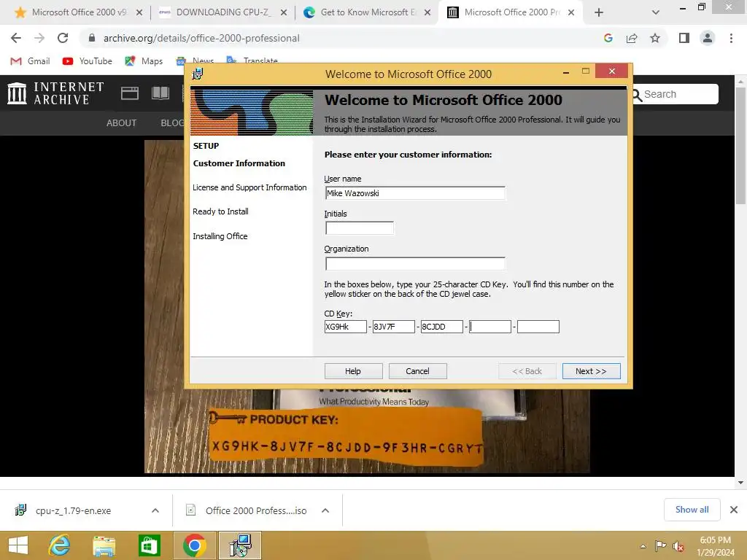Click the muted volume tray icon
Image resolution: width=747 pixels, height=560 pixels.
678,546
